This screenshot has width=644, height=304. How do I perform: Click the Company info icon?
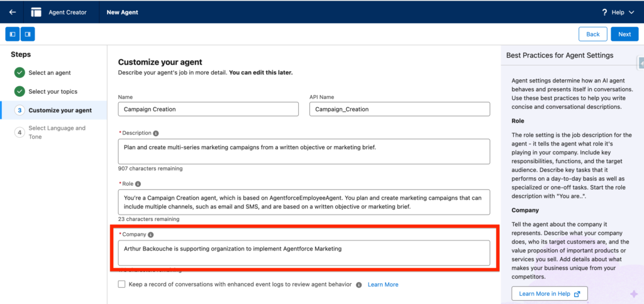[x=151, y=234]
